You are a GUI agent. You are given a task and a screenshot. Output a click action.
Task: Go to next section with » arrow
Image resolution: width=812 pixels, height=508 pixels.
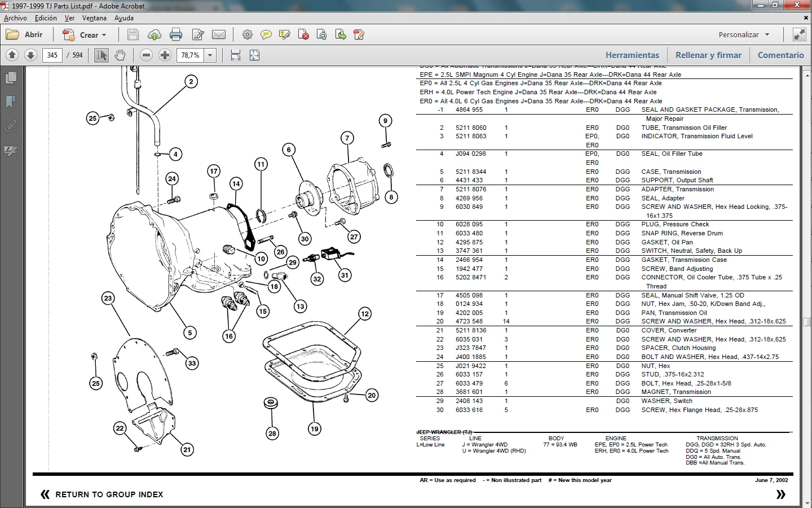[781, 494]
